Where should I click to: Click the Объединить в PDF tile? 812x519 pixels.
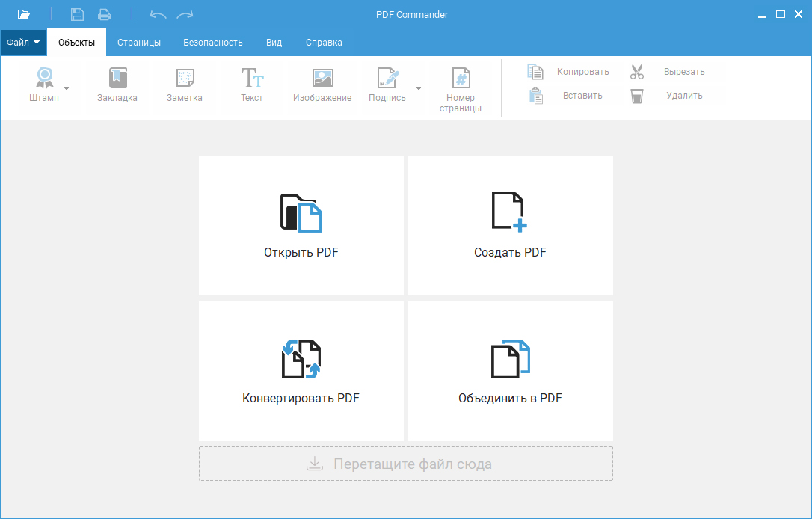click(x=511, y=371)
